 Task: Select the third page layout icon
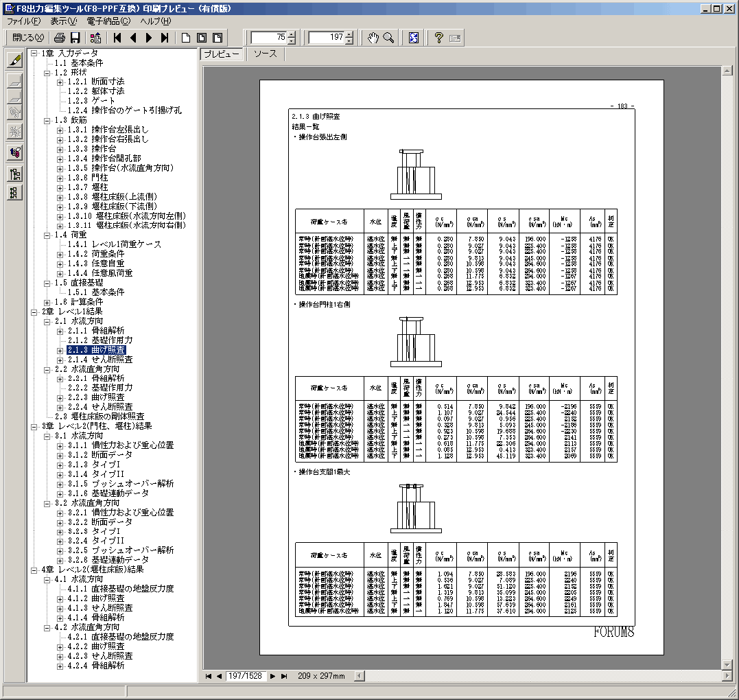[218, 38]
